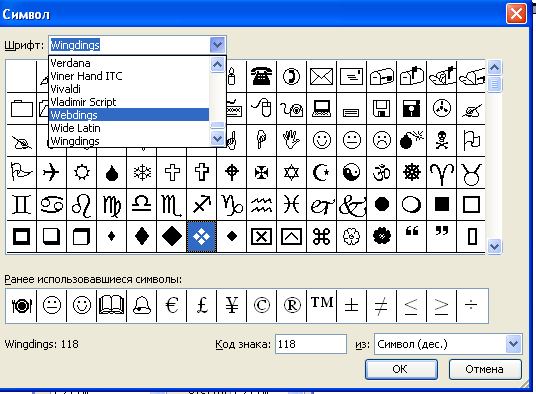Select the frowning face symbol

click(381, 140)
